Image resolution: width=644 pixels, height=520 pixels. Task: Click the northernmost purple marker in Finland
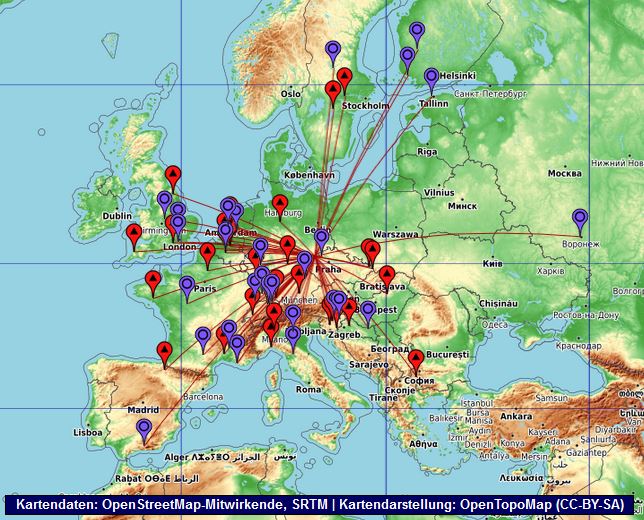(417, 32)
